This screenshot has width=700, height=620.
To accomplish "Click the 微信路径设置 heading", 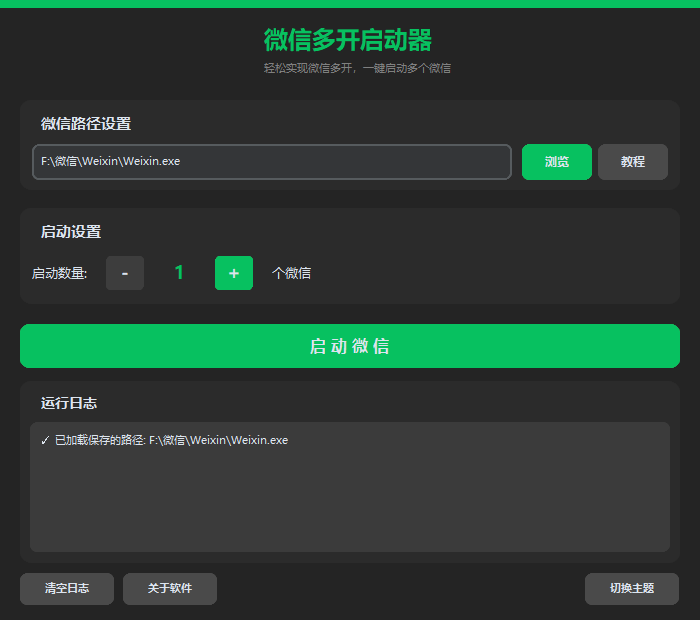I will (x=86, y=124).
